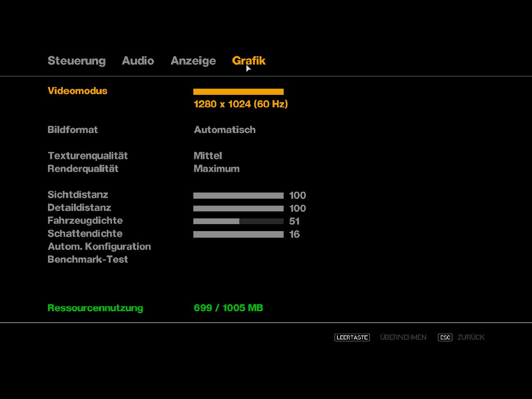Viewport: 532px width, 399px height.
Task: Click the Detaildistanz value 100
Action: (298, 209)
